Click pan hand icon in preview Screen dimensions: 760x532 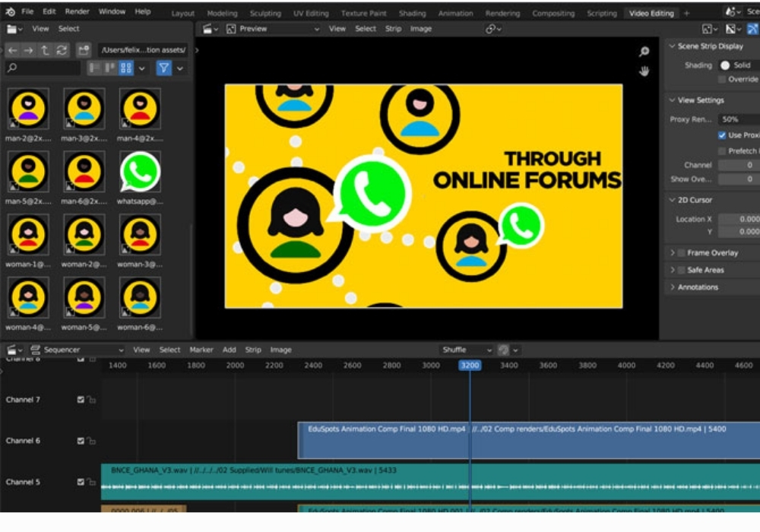tap(644, 71)
